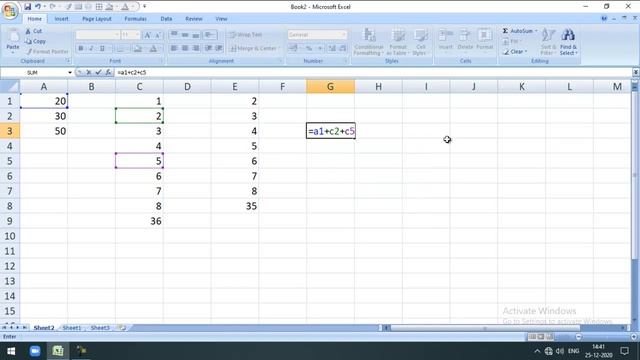The width and height of the screenshot is (640, 360).
Task: Open the Page Layout ribbon tab
Action: coord(97,19)
